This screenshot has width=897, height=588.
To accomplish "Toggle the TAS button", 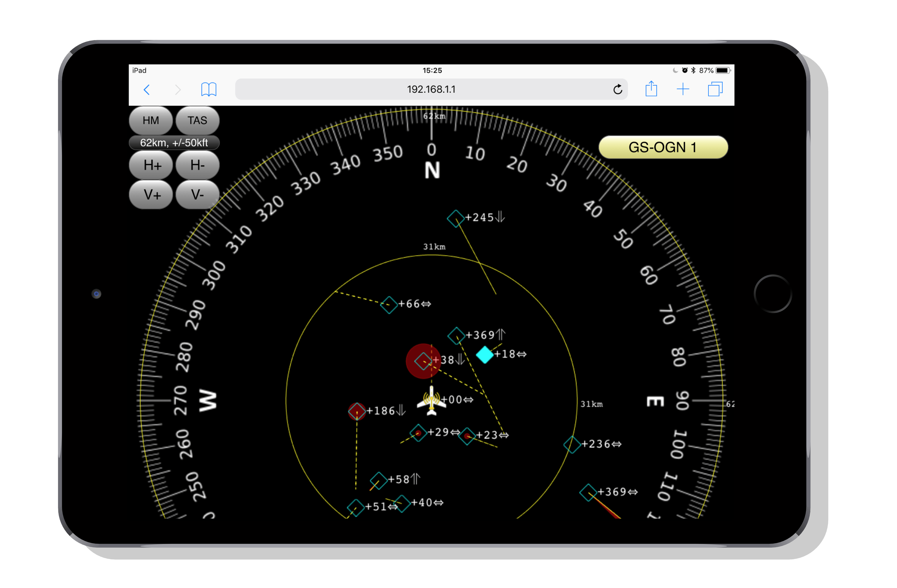I will tap(197, 120).
